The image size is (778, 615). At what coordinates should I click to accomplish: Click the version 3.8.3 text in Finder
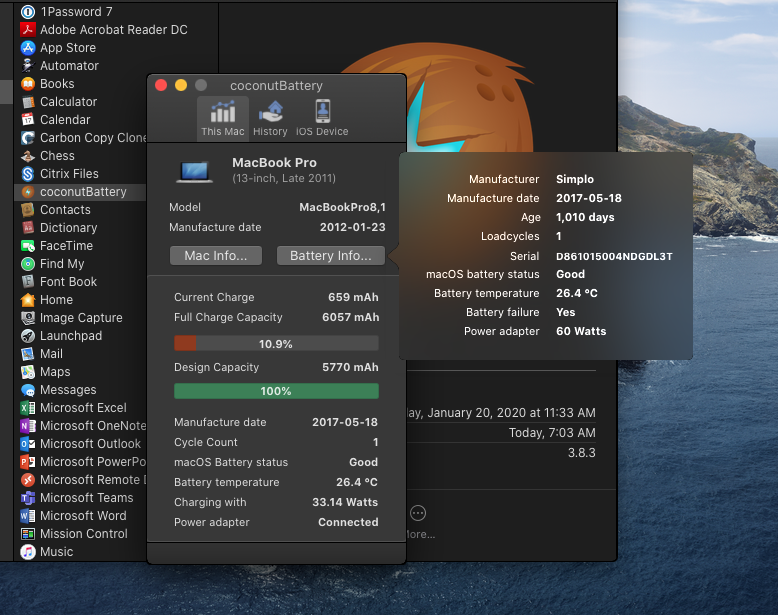582,453
